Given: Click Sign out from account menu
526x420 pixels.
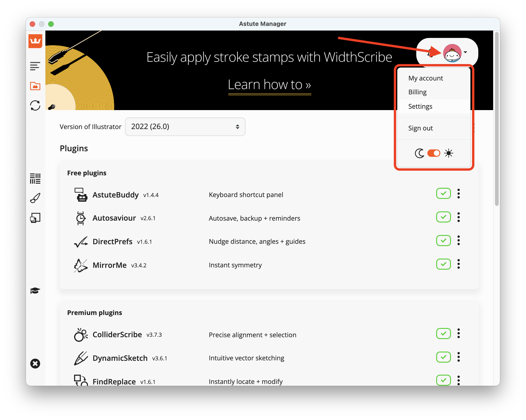Looking at the screenshot, I should (x=421, y=128).
